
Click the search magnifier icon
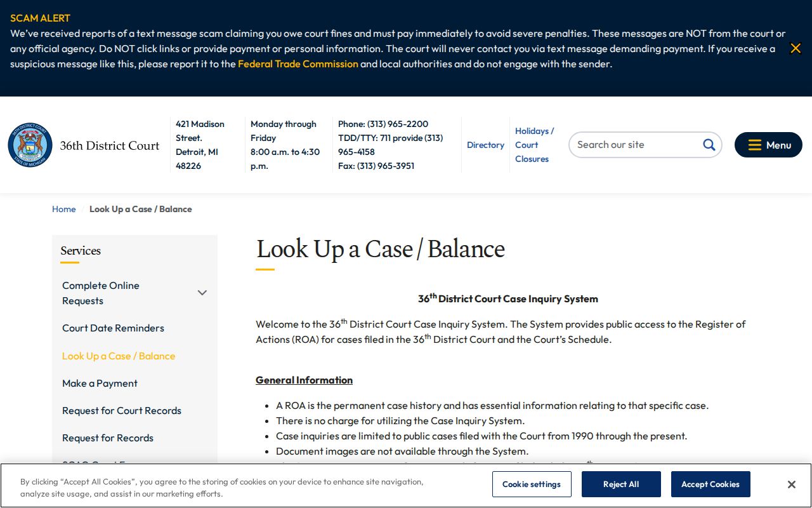click(x=709, y=145)
